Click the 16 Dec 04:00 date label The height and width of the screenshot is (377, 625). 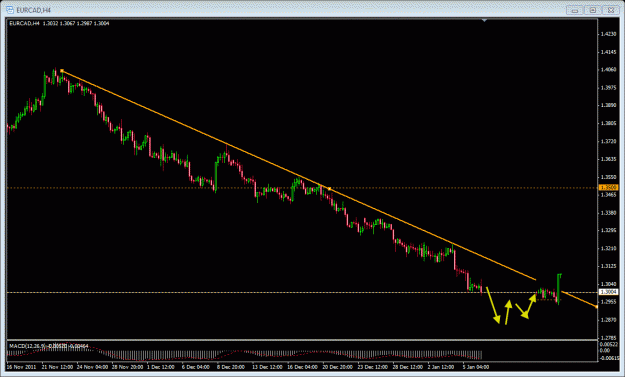(303, 367)
